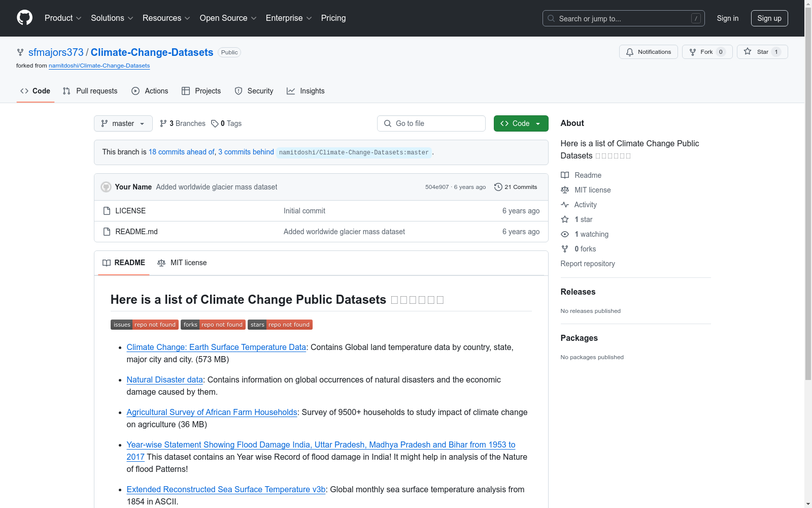Viewport: 812px width, 508px height.
Task: Select the README tab in file viewer
Action: click(124, 263)
